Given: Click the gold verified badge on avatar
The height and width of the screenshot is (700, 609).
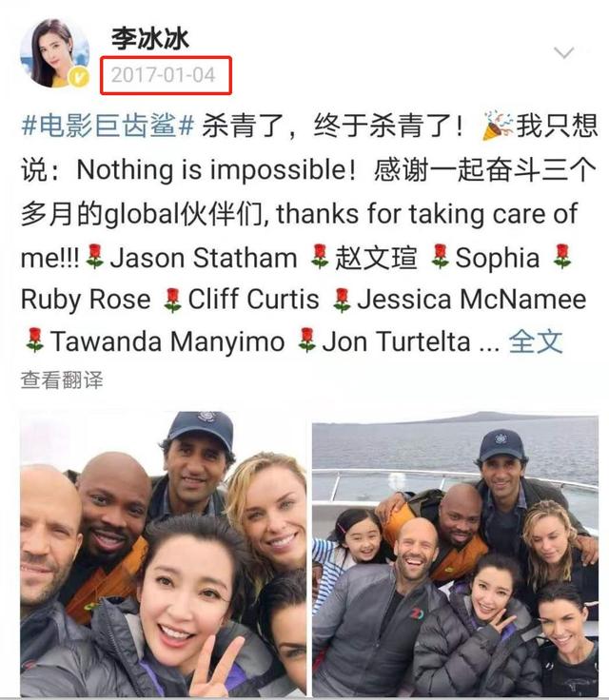Looking at the screenshot, I should point(79,78).
